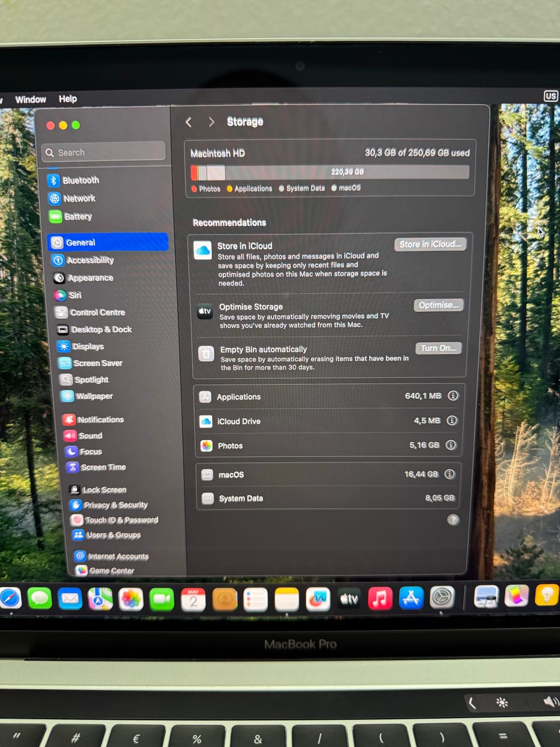Open Calendar from the Dock

tap(193, 599)
